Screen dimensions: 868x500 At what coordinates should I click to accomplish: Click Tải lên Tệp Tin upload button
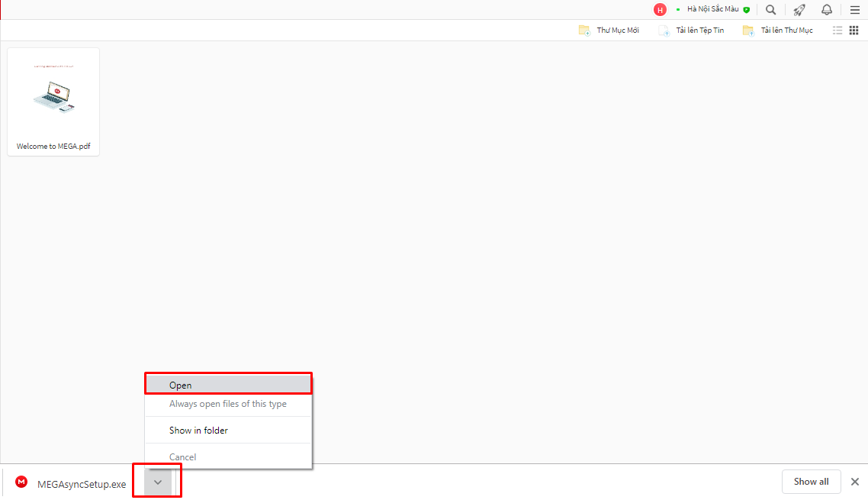(x=691, y=31)
